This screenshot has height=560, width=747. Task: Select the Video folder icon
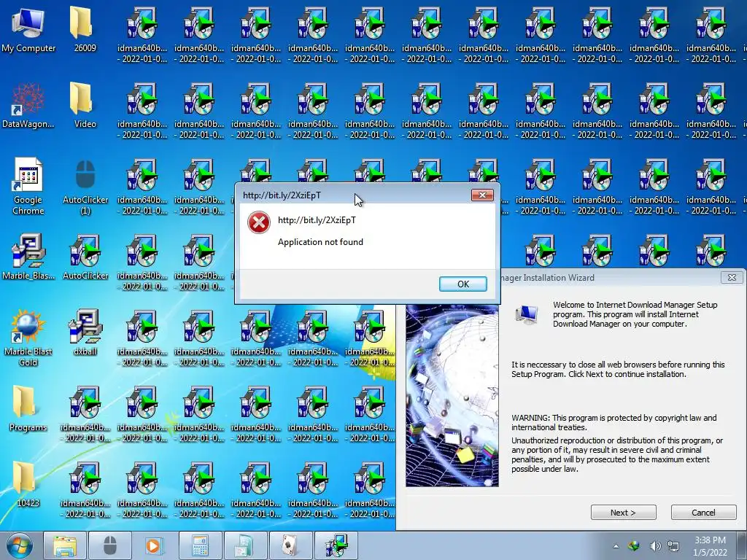coord(85,106)
